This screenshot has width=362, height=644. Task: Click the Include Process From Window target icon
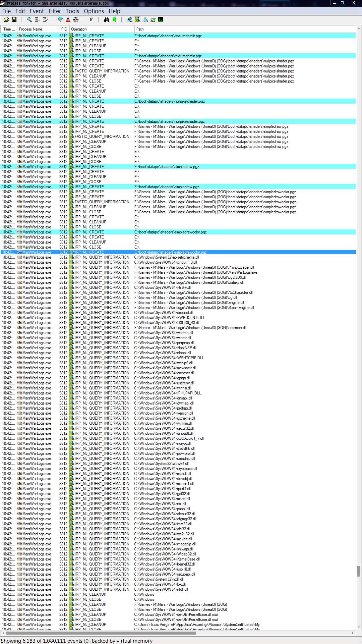pos(76,20)
